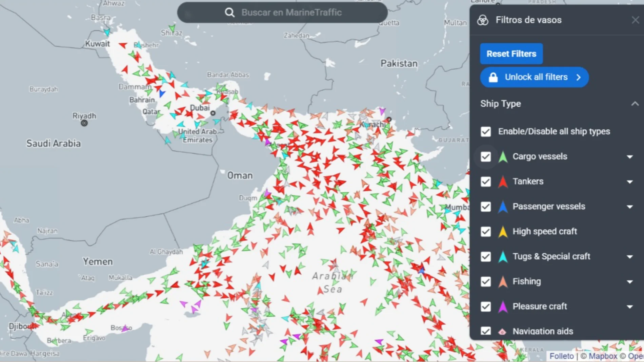Screen dimensions: 644x362
Task: Click the Unlock all filters button
Action: point(534,77)
